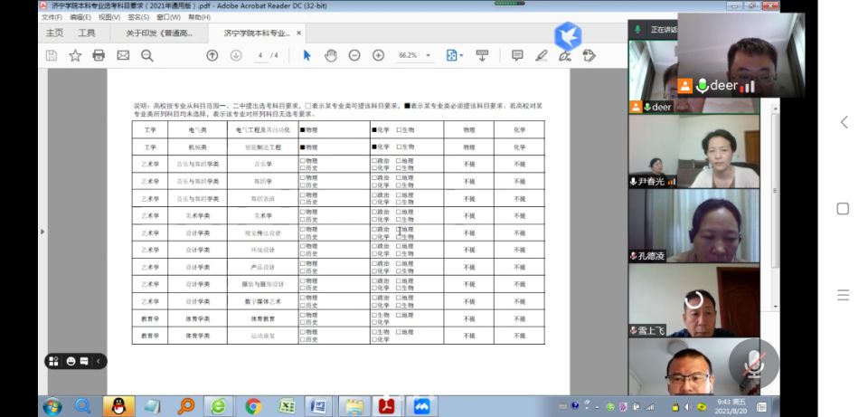Send the PDF using the envelope icon
Viewport: 868px width, 417px height.
[x=123, y=55]
